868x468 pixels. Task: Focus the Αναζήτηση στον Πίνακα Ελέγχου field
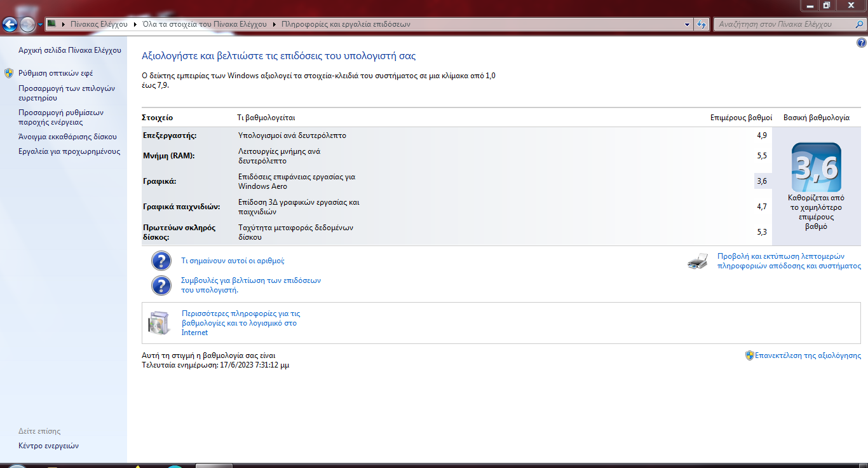point(789,24)
